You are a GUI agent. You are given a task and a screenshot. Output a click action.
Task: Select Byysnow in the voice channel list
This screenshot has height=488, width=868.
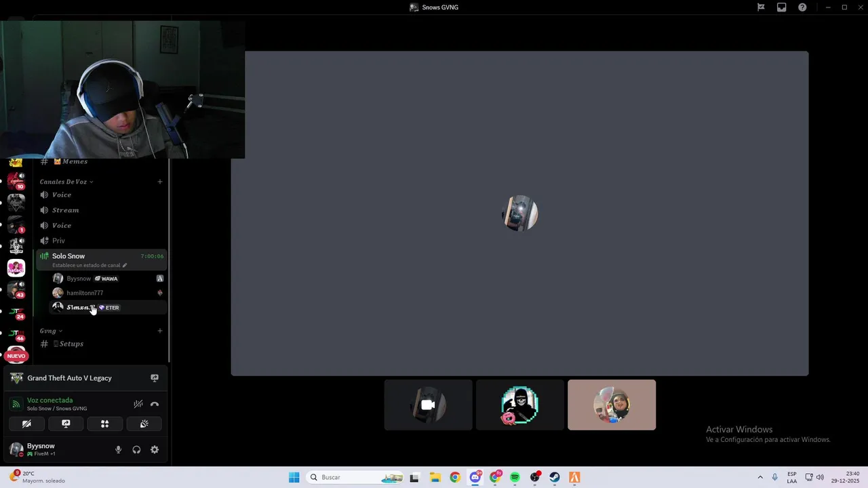pos(108,279)
